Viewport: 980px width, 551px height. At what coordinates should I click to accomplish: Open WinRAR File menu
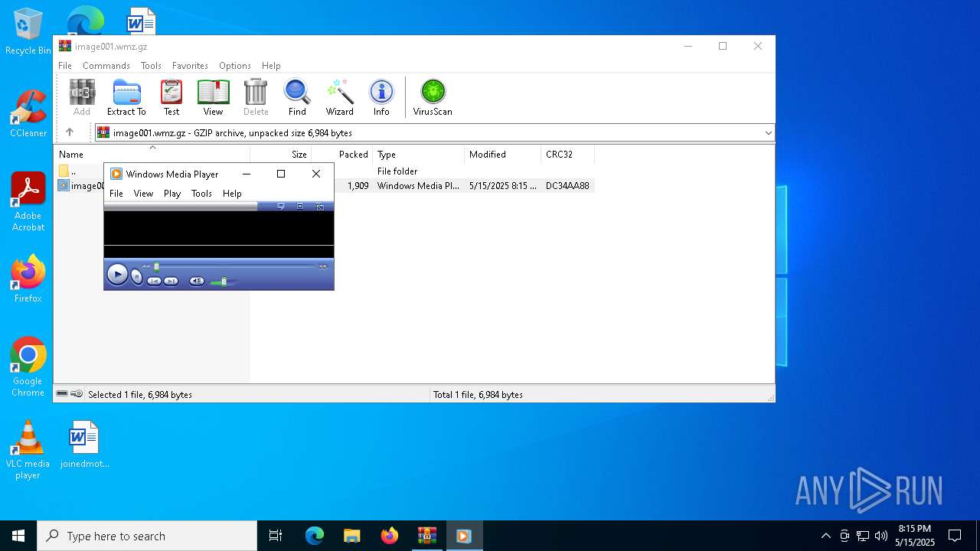click(x=65, y=66)
